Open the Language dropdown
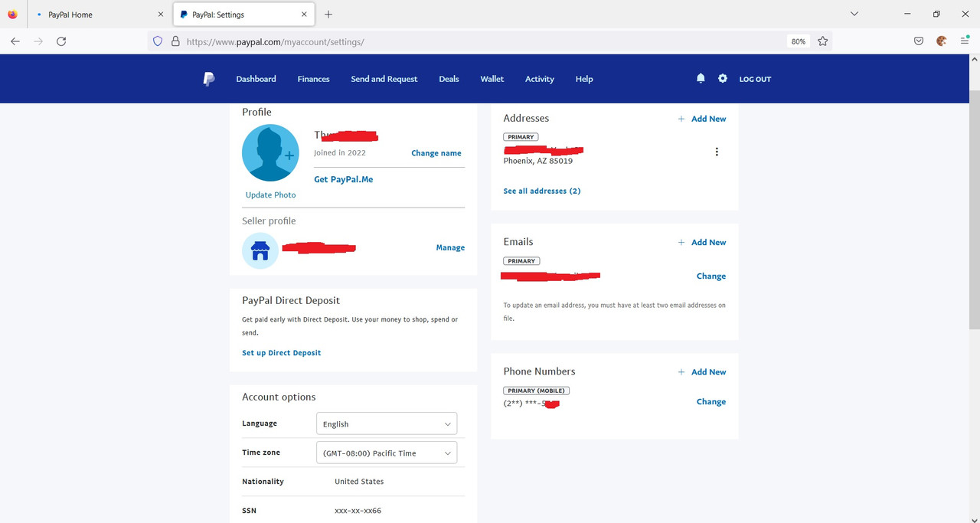This screenshot has width=980, height=523. [387, 423]
